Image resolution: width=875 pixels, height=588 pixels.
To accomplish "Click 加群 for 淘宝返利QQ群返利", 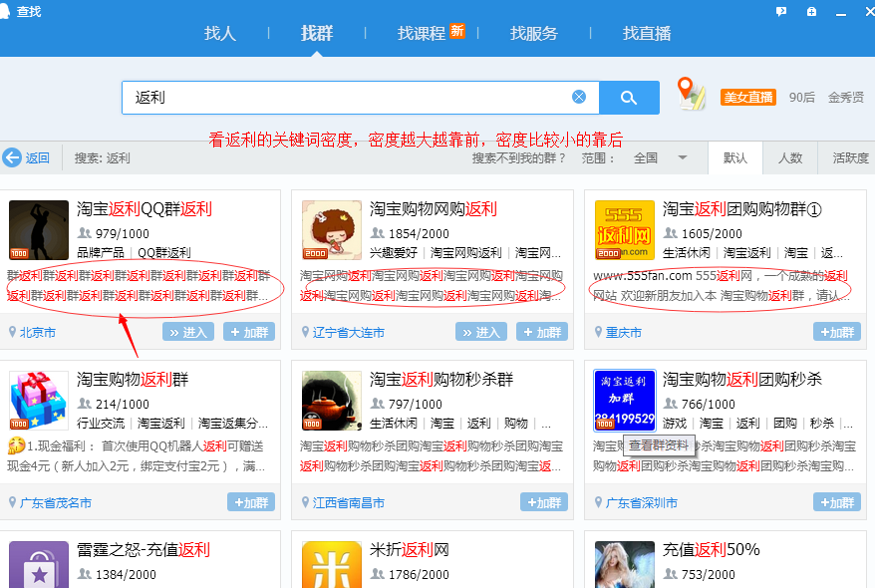I will (249, 332).
